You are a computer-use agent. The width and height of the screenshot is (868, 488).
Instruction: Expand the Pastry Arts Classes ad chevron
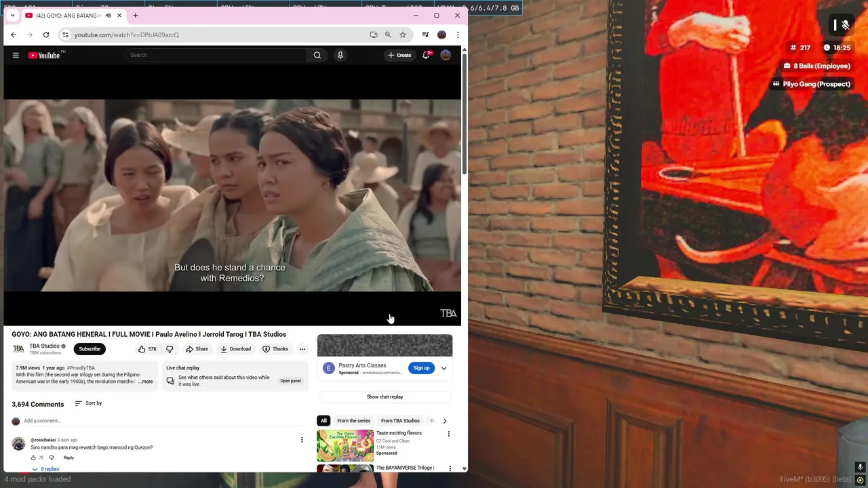443,368
